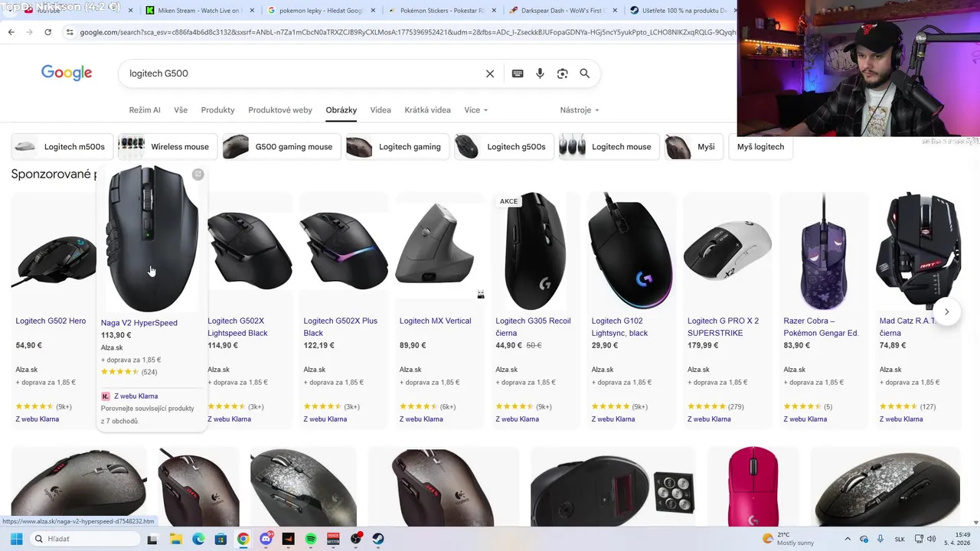The width and height of the screenshot is (980, 551).
Task: Click the magnifying glass search icon
Action: pyautogui.click(x=585, y=73)
